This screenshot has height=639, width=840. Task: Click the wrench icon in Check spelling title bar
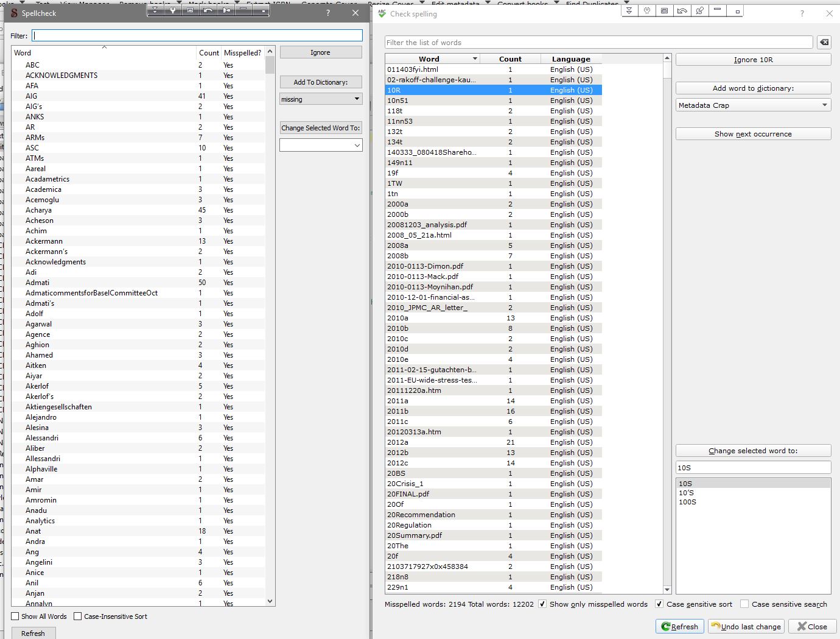pyautogui.click(x=647, y=10)
